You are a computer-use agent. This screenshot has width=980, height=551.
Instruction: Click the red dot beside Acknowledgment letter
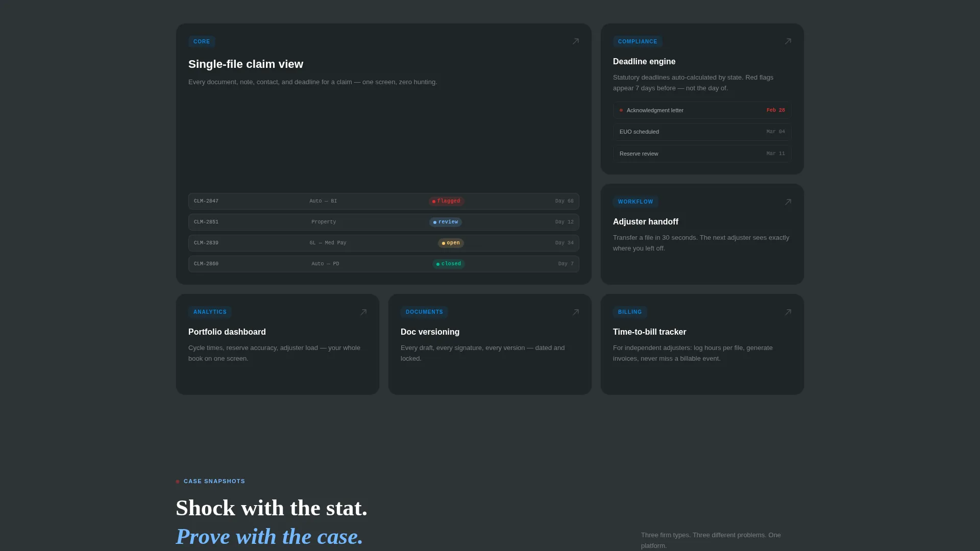pos(621,110)
